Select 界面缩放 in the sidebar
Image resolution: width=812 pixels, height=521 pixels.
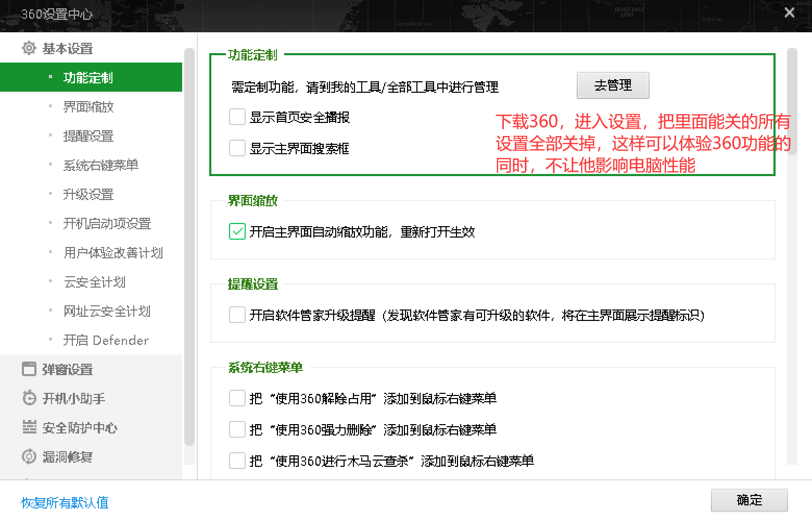88,107
